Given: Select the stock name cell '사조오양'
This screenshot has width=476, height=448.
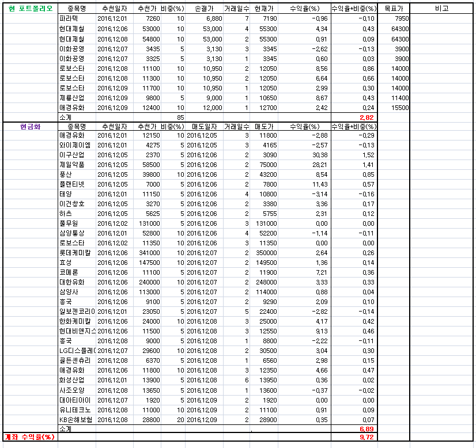Looking at the screenshot, I should tap(71, 390).
